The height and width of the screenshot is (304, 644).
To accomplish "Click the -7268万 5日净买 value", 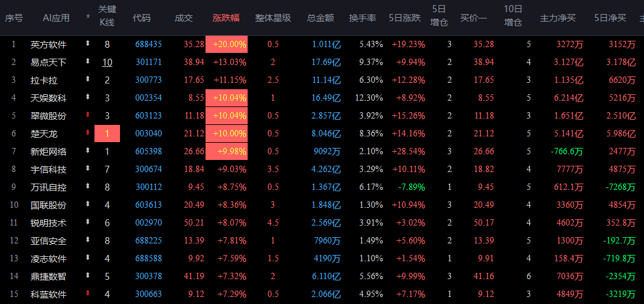I will click(x=620, y=187).
